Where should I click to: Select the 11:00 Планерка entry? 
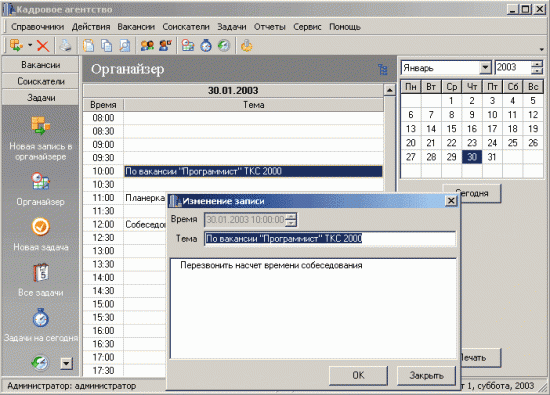(145, 198)
